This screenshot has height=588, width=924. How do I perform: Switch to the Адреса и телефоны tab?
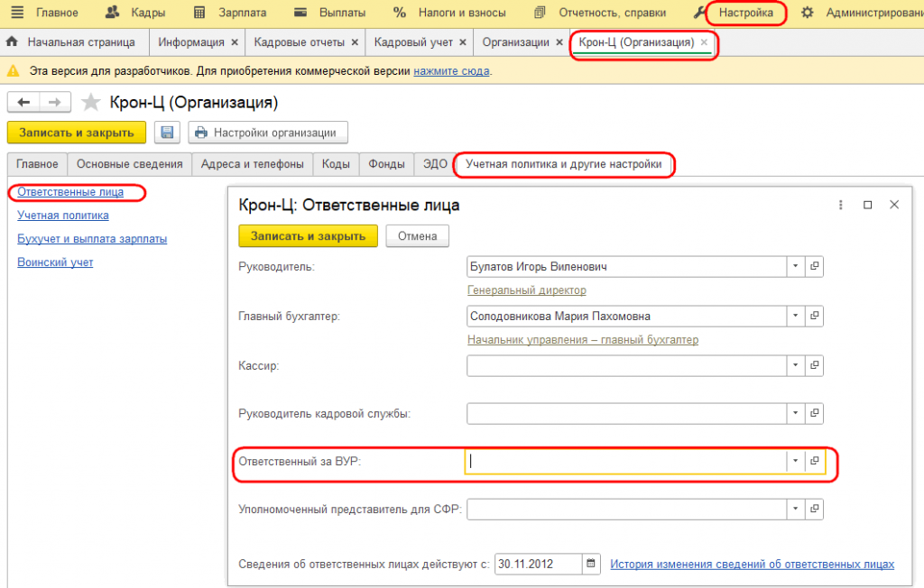[x=253, y=164]
